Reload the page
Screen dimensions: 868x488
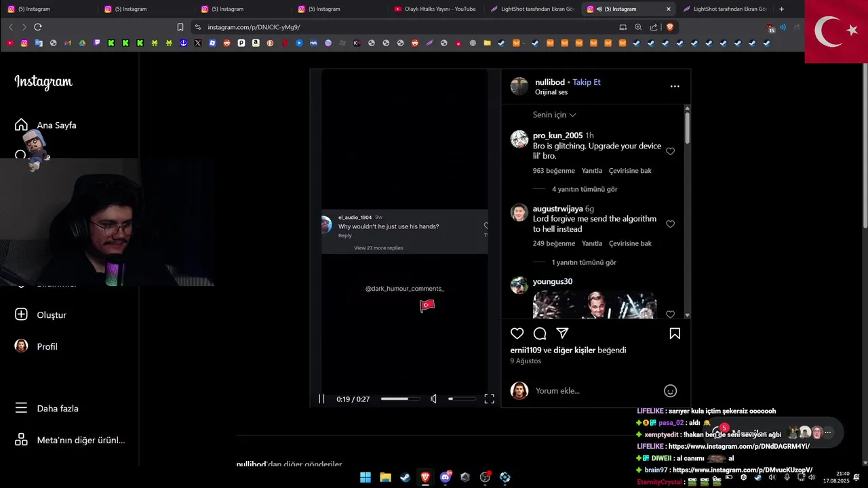tap(38, 27)
